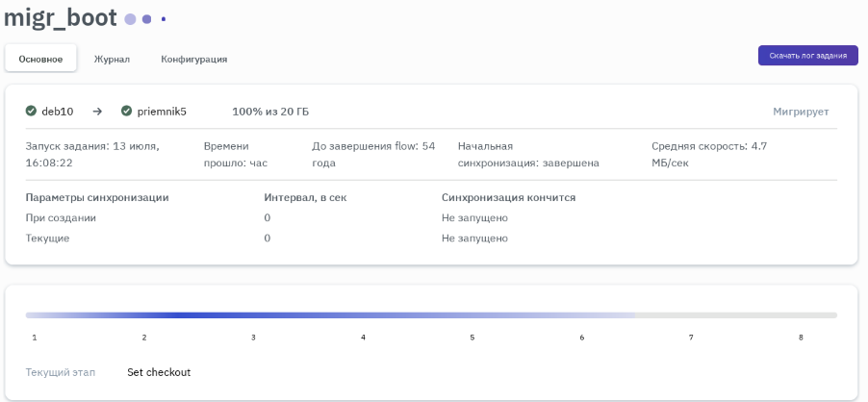This screenshot has height=402, width=868.
Task: Select stage marker 2 on progress bar
Action: (144, 338)
